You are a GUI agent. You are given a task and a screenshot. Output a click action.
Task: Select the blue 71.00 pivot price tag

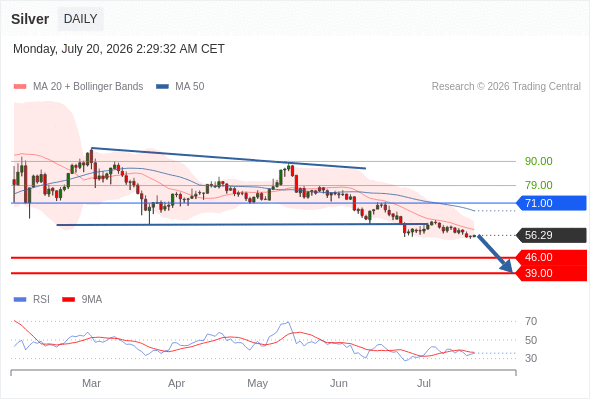(x=551, y=203)
